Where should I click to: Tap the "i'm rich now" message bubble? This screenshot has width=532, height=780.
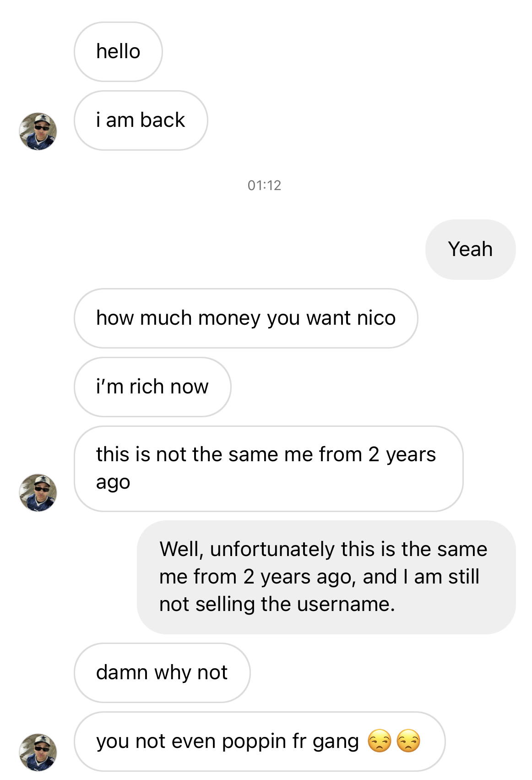click(x=152, y=387)
